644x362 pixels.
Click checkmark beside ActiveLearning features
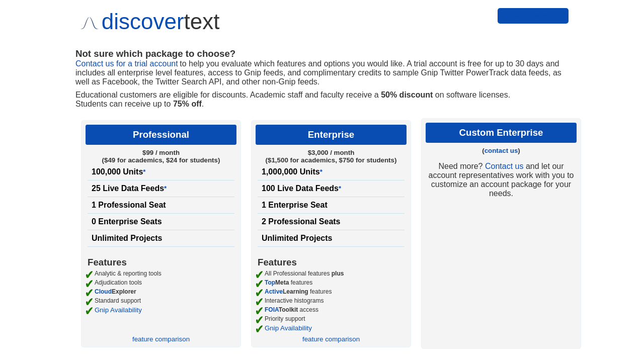[x=259, y=293]
